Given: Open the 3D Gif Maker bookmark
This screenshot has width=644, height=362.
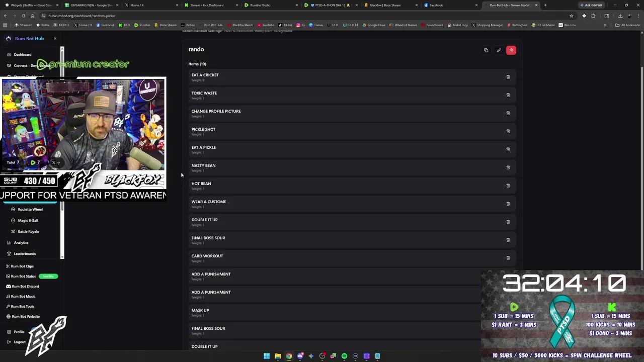Looking at the screenshot, I should [x=544, y=25].
